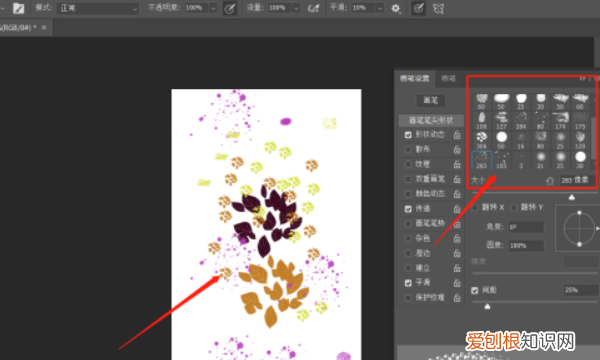Select the 画笔笔尖形状 section
The width and height of the screenshot is (600, 360).
[431, 121]
